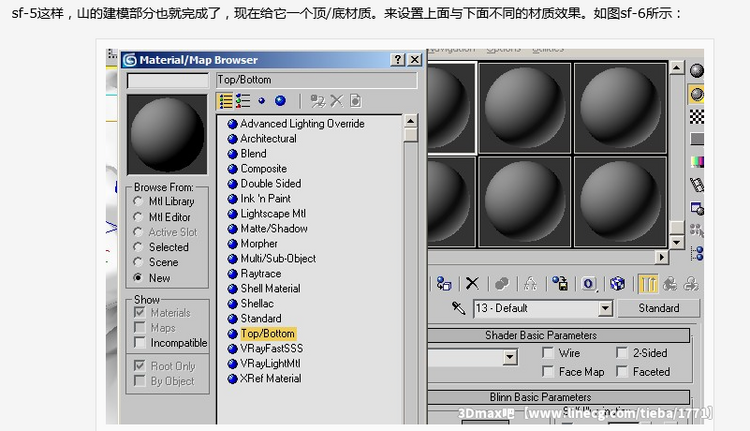
Task: Click Make Preview film icon
Action: (x=696, y=185)
